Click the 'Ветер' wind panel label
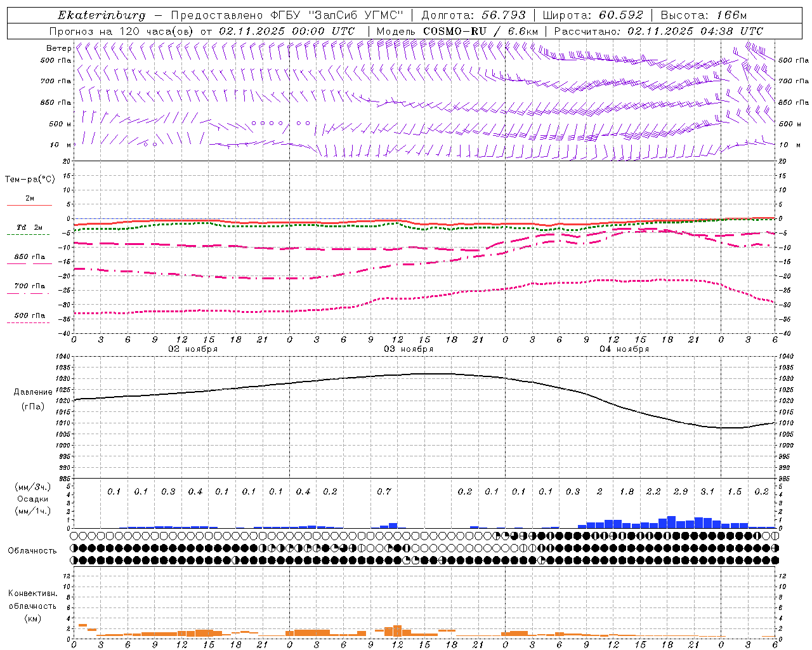The height and width of the screenshot is (650, 812). coord(58,48)
